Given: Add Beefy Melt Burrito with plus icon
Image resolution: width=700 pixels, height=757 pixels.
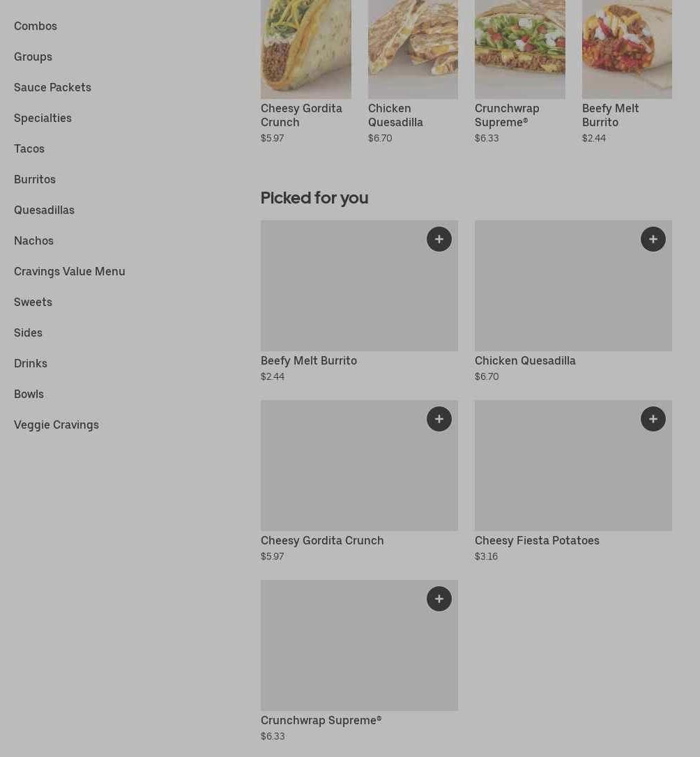Looking at the screenshot, I should 439,239.
